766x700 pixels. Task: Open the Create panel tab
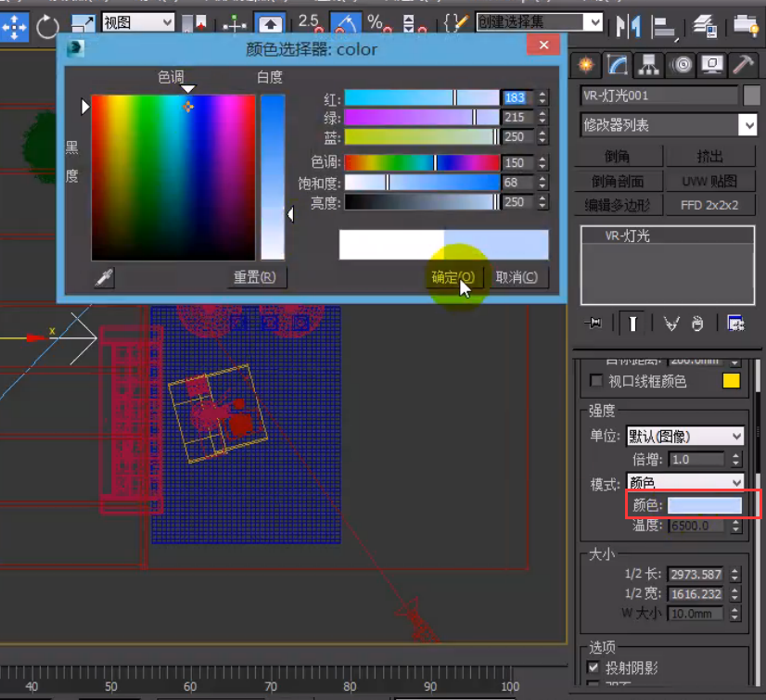[585, 64]
